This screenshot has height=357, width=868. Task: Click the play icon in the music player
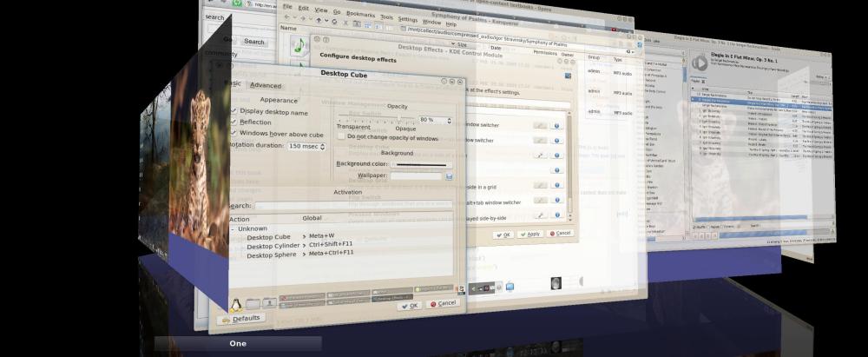tap(700, 63)
